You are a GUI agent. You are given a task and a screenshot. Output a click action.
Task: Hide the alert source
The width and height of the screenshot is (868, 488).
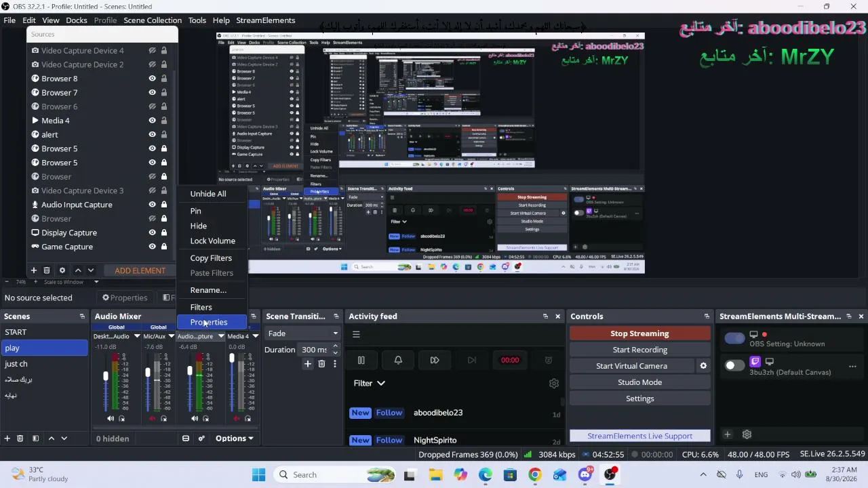[x=153, y=135]
